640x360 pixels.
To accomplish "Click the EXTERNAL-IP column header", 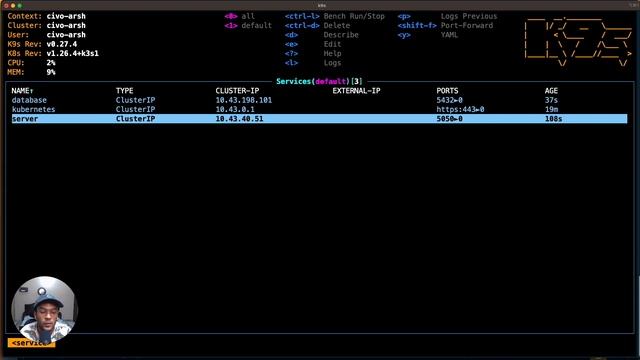I will coord(356,91).
